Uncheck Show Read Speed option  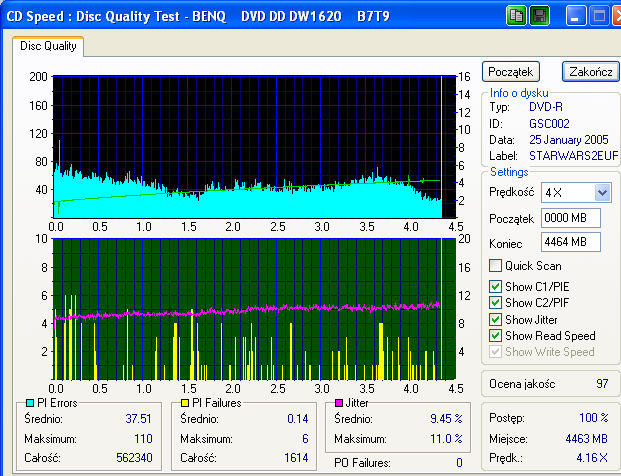[x=495, y=335]
